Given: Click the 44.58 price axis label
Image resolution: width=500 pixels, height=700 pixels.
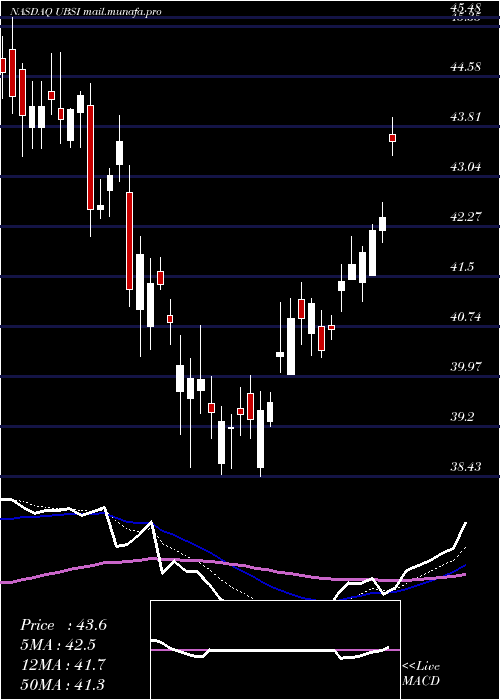Looking at the screenshot, I should coord(466,67).
